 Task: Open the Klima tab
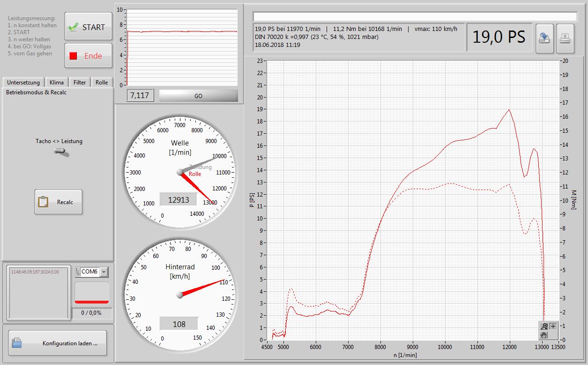[x=57, y=83]
